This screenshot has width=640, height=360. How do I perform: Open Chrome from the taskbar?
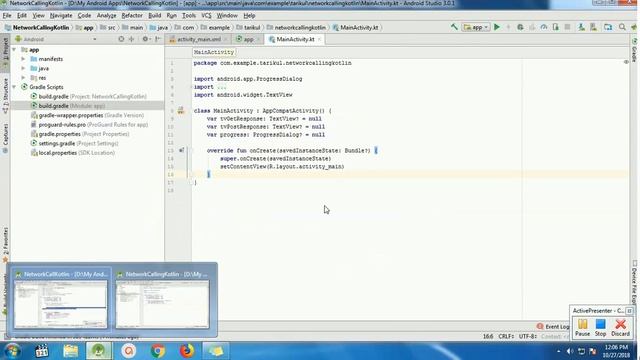point(158,351)
